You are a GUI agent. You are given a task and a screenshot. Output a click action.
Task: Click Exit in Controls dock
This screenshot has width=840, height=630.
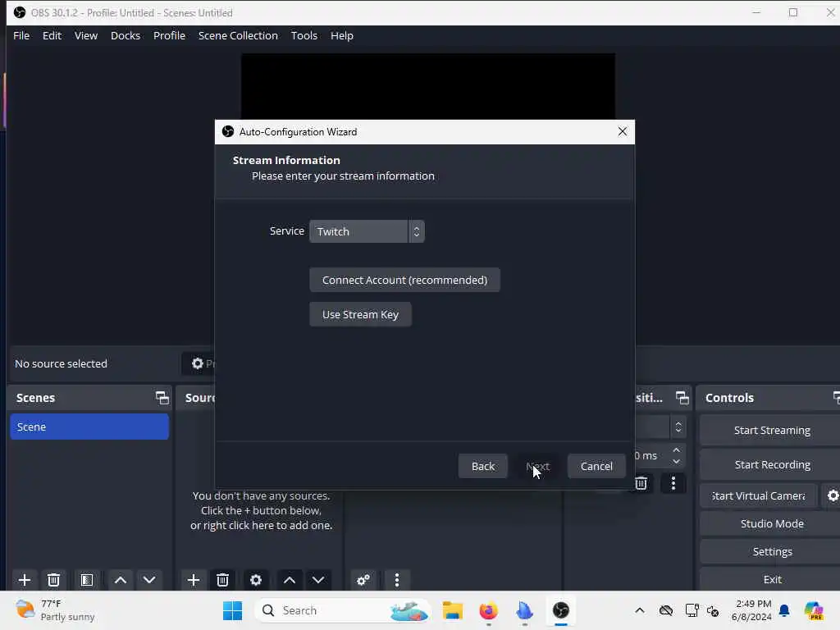coord(771,579)
